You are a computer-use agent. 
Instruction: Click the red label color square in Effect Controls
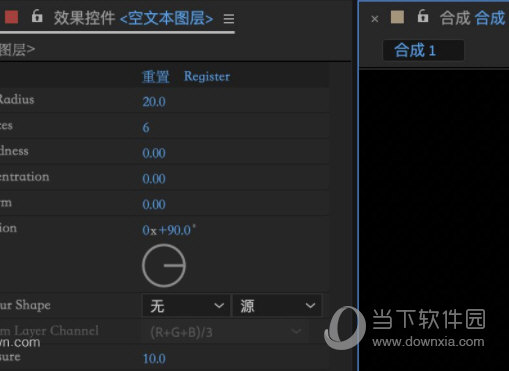tap(11, 17)
